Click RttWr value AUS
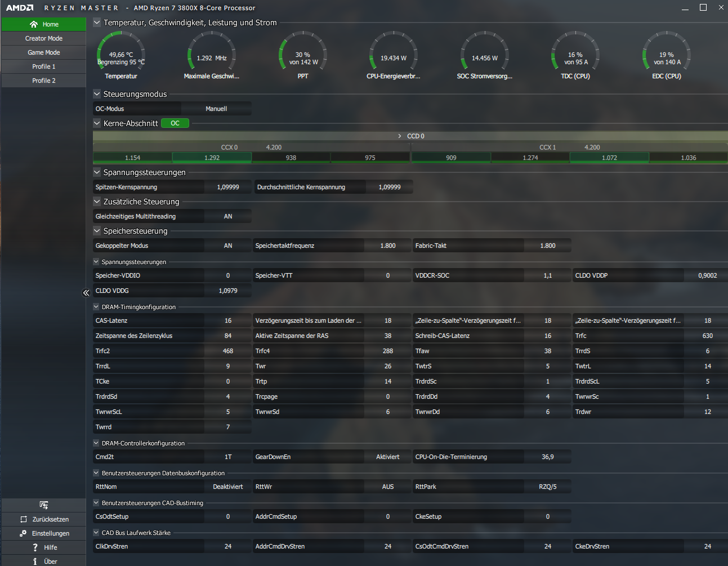The height and width of the screenshot is (566, 728). click(388, 487)
